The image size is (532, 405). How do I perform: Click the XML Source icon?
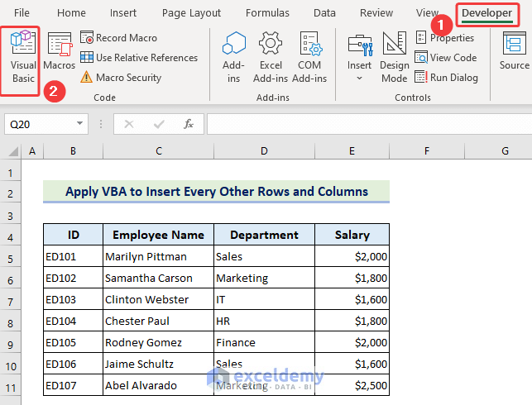(513, 51)
